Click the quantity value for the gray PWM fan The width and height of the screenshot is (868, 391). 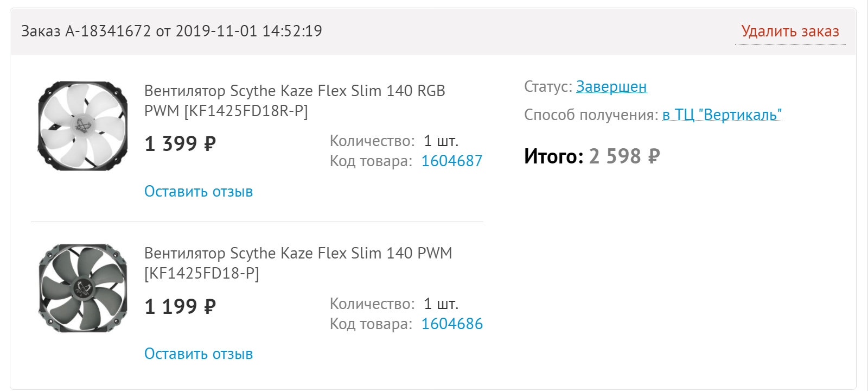441,304
